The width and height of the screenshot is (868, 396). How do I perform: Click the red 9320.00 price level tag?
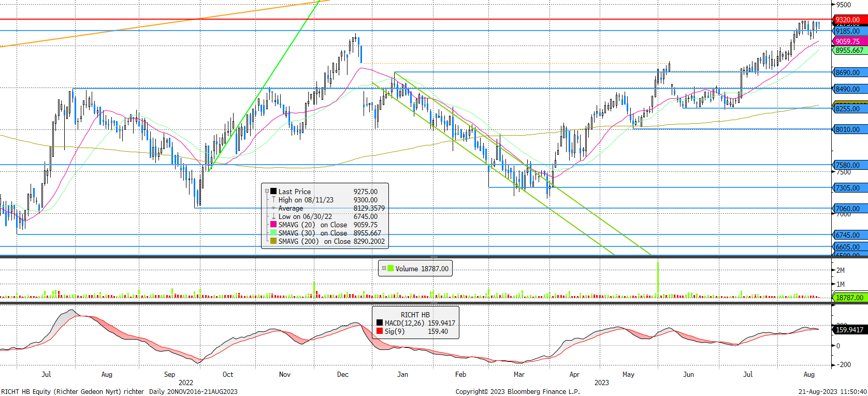(x=849, y=20)
